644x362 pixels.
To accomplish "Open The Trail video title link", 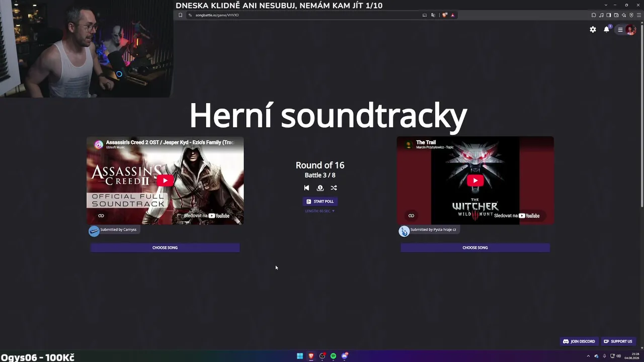I will (426, 142).
